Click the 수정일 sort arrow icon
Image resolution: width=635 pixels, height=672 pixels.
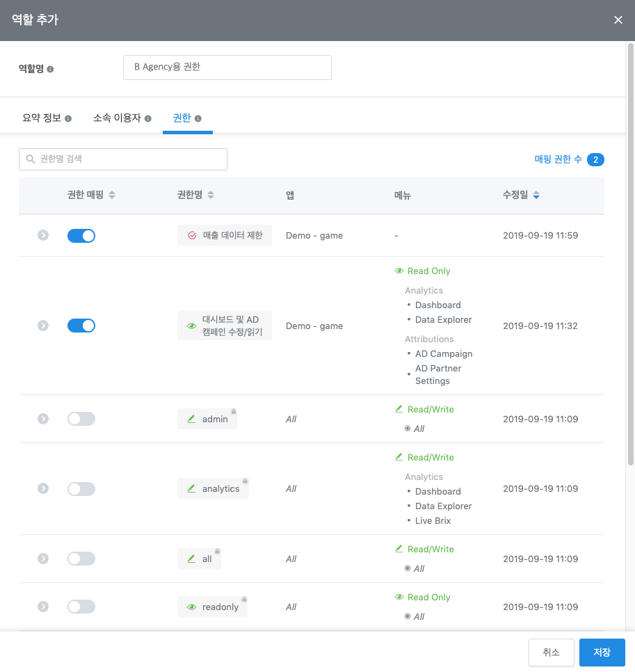[x=536, y=195]
